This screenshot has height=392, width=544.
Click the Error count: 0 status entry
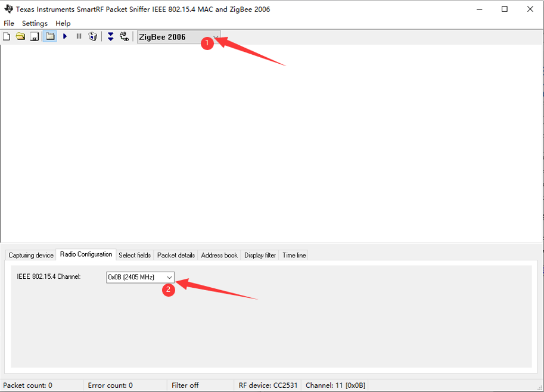[x=110, y=385]
